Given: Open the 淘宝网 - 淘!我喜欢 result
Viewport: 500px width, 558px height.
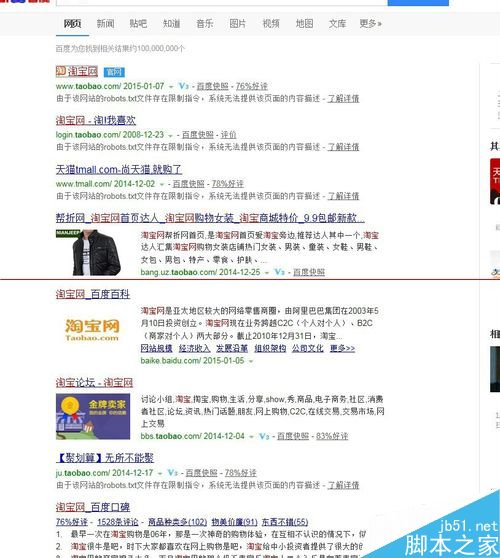Looking at the screenshot, I should 96,120.
